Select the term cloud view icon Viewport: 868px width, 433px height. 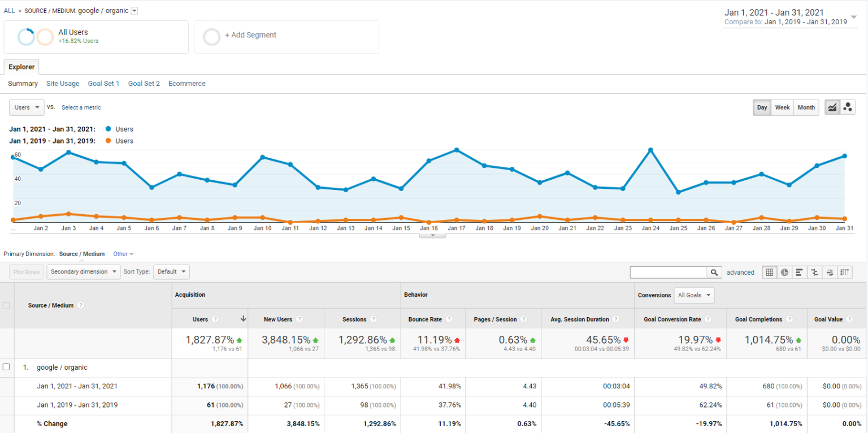[x=830, y=272]
